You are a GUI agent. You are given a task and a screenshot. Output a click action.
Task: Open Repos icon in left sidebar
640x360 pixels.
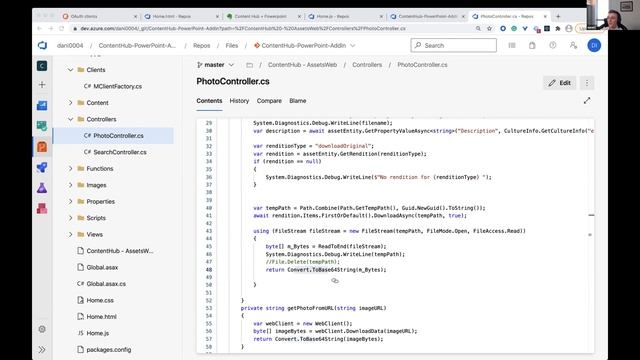[42, 147]
